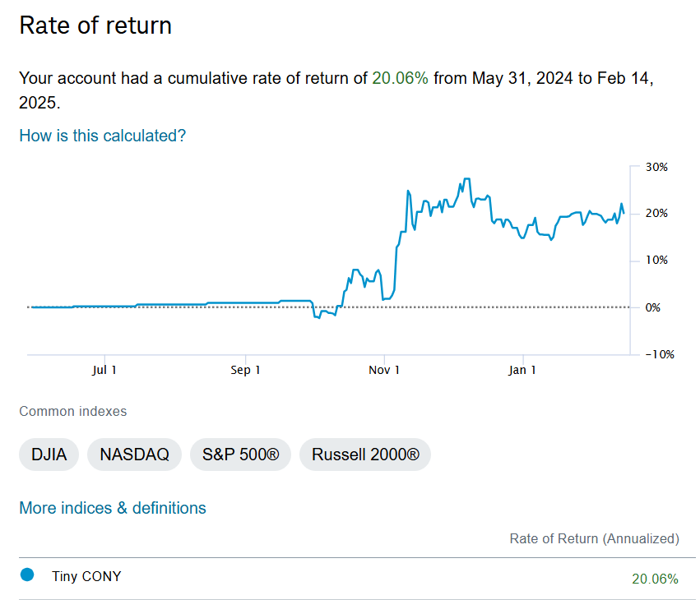Click the Jul 1 x-axis label
Screen dimensions: 700x600
104,370
